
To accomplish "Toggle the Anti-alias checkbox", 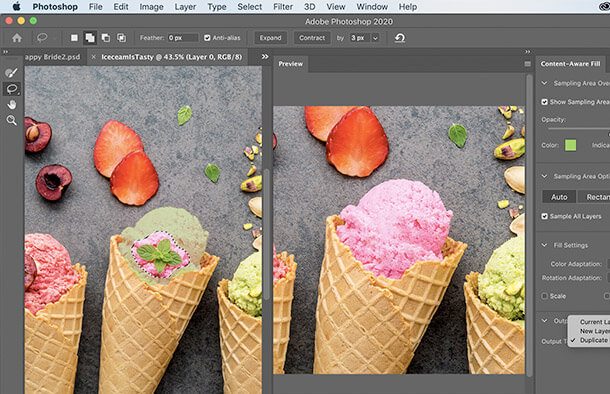I will [x=207, y=38].
